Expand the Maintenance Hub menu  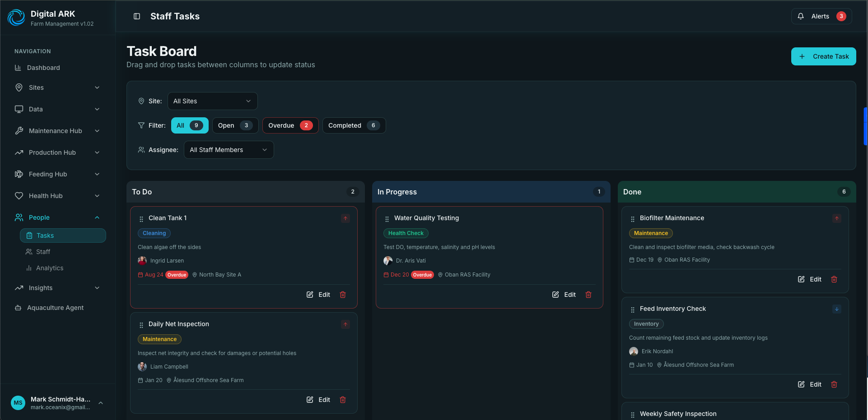pyautogui.click(x=58, y=131)
